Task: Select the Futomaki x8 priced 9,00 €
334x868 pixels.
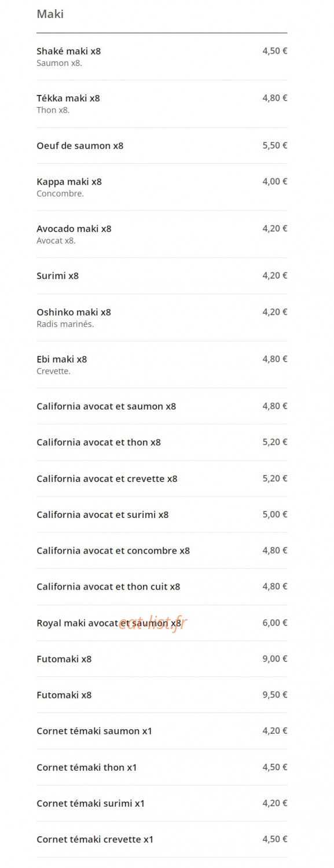Action: [x=162, y=659]
